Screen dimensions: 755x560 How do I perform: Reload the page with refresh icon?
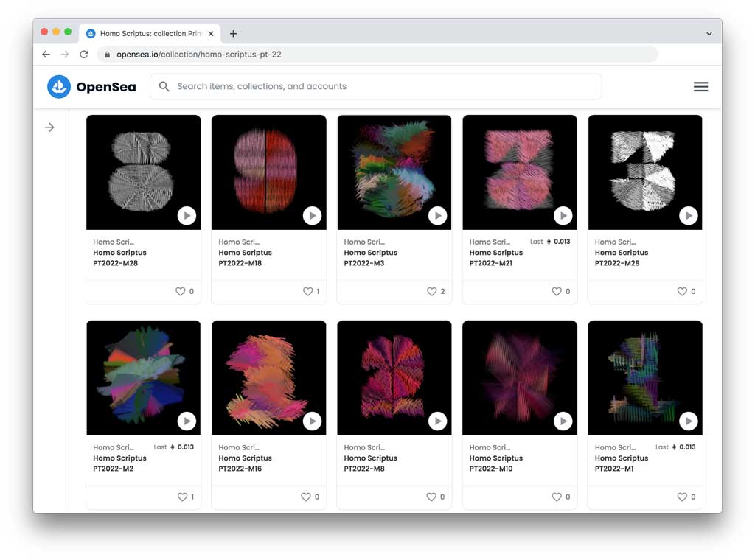[84, 55]
